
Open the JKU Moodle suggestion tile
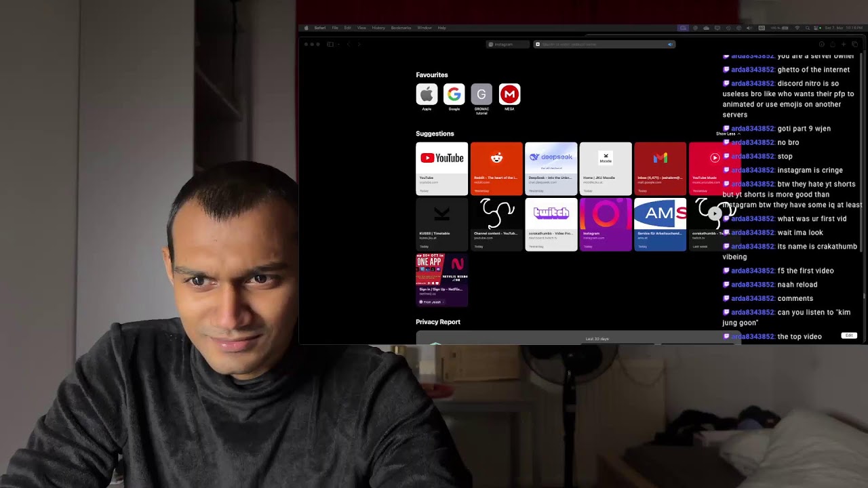pyautogui.click(x=606, y=168)
